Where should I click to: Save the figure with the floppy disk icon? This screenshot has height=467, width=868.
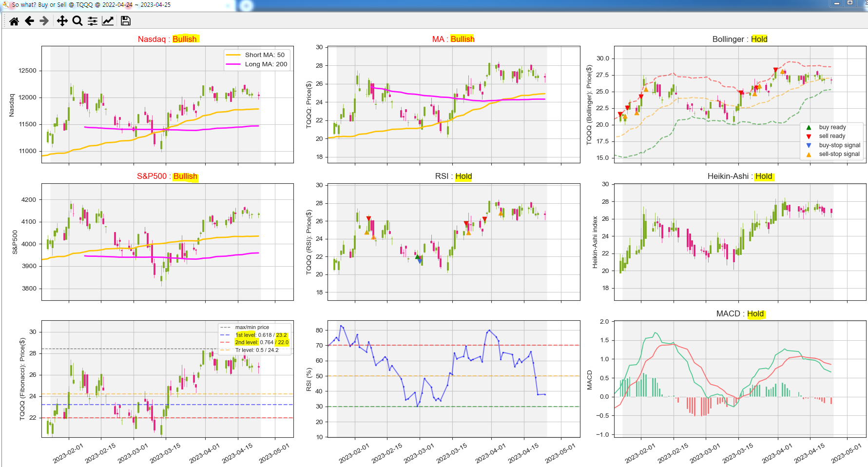tap(126, 21)
